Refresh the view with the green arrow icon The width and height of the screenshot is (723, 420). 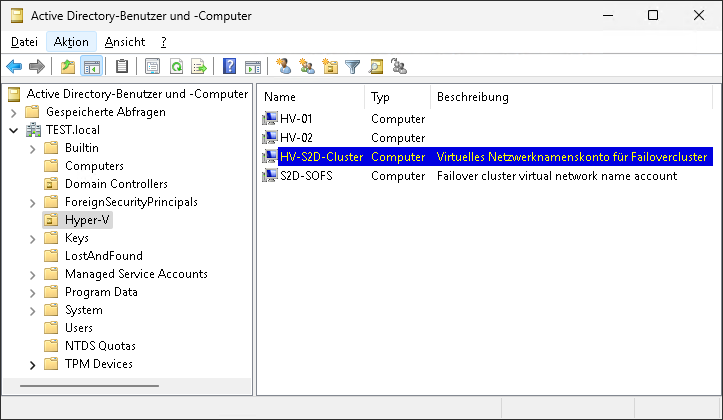coord(176,67)
